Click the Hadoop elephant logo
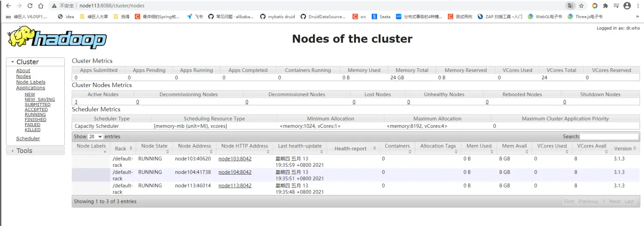This screenshot has height=226, width=644. (x=57, y=37)
